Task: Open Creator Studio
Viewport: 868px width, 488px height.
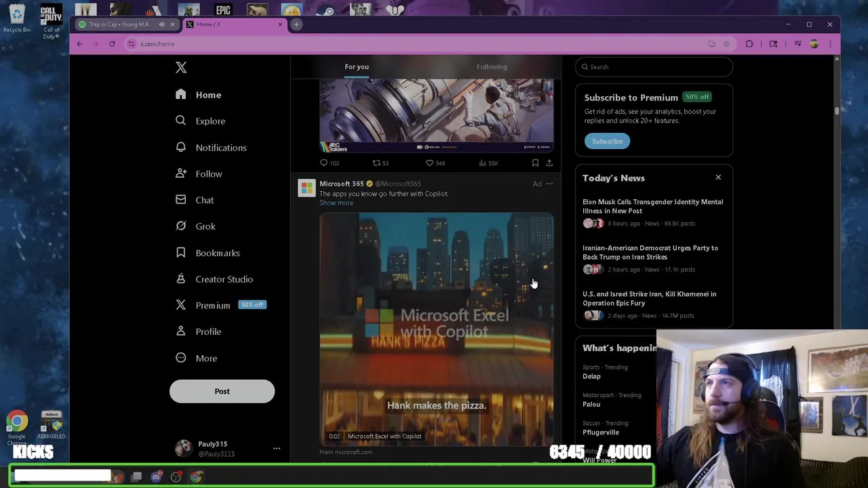Action: point(214,279)
